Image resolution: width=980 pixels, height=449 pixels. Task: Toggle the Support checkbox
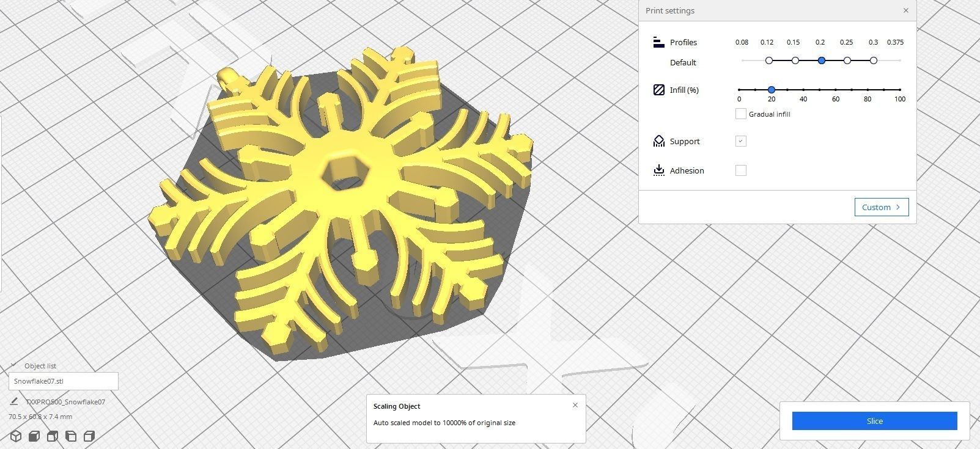[x=740, y=141]
